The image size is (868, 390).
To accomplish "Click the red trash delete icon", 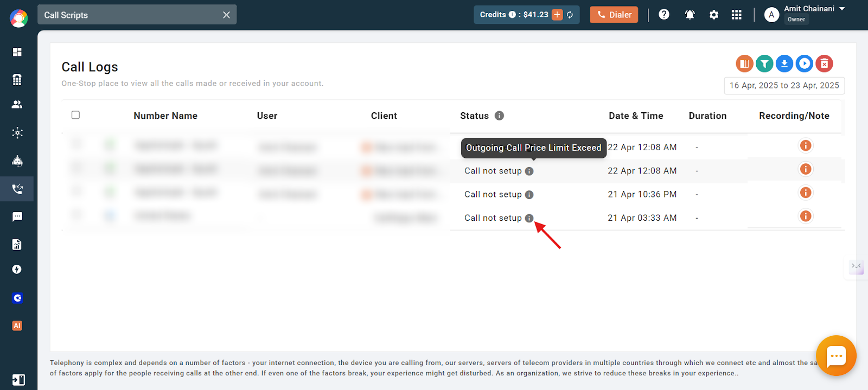I will 824,63.
